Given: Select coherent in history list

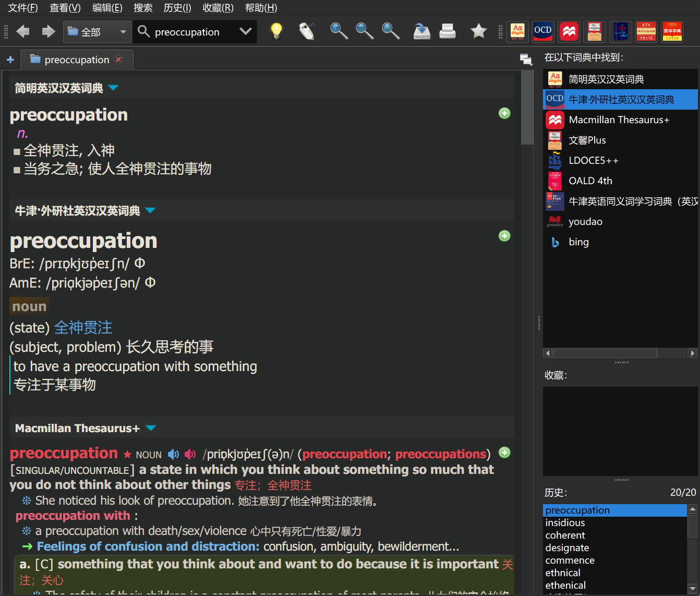Looking at the screenshot, I should (x=615, y=535).
